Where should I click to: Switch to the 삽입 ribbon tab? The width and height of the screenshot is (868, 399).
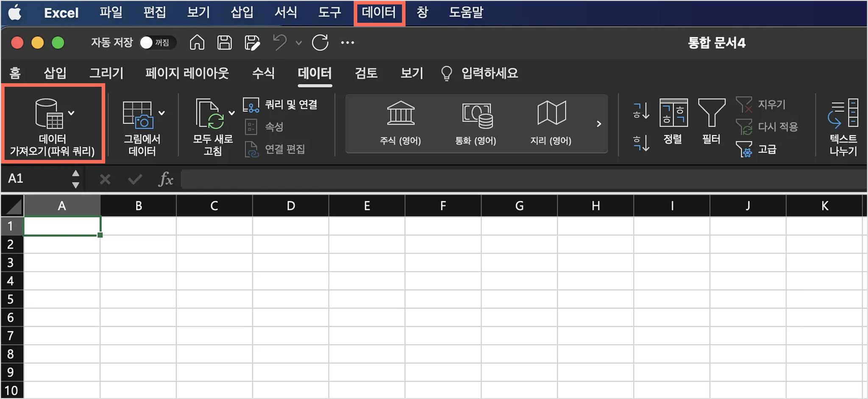pos(55,73)
